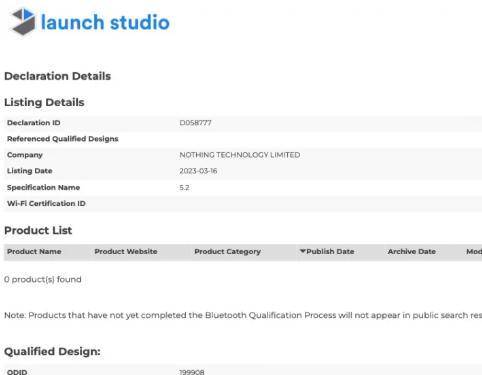Click the Listing Details heading
Viewport: 482px width, 375px height.
point(44,102)
